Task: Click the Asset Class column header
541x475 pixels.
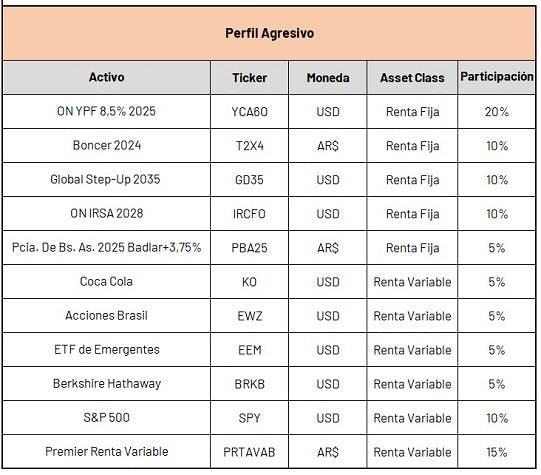Action: 412,77
